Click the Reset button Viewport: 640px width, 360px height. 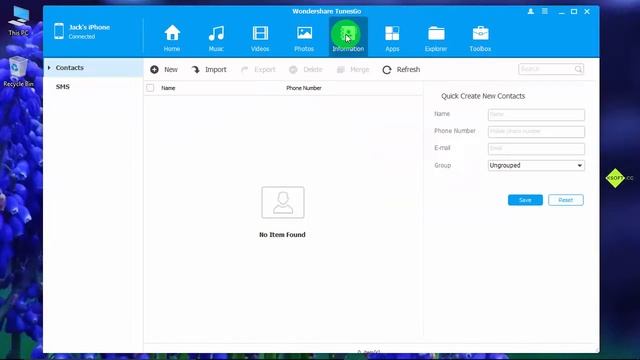tap(566, 200)
